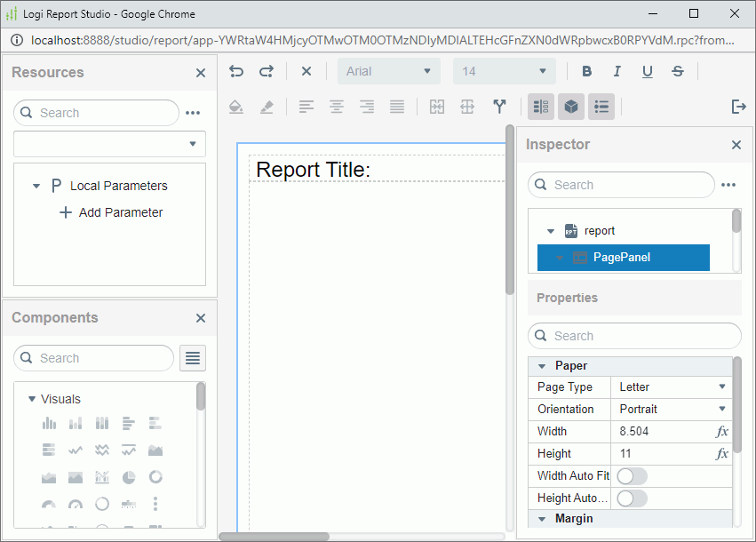Open the font size dropdown showing 14
The width and height of the screenshot is (756, 542).
click(504, 71)
